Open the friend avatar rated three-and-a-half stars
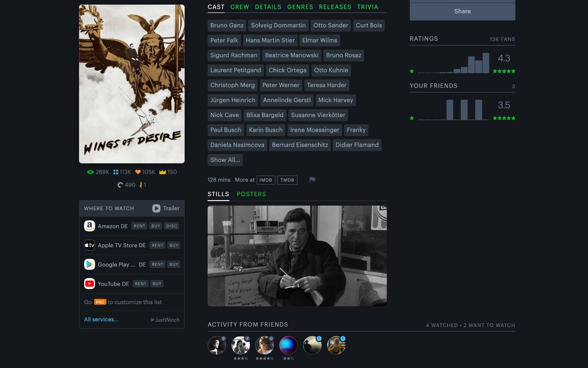588x368 pixels. click(241, 345)
